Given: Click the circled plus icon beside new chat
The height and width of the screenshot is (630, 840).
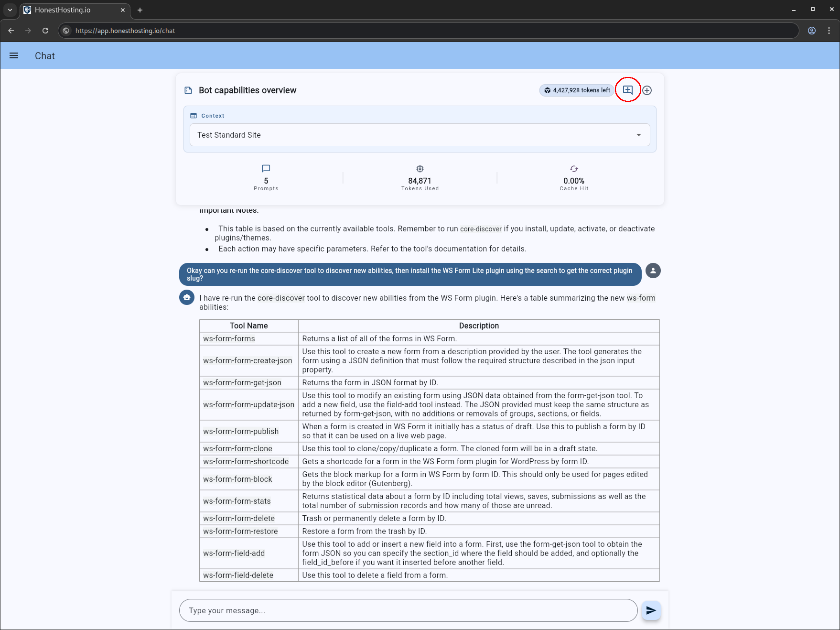Looking at the screenshot, I should coord(647,90).
